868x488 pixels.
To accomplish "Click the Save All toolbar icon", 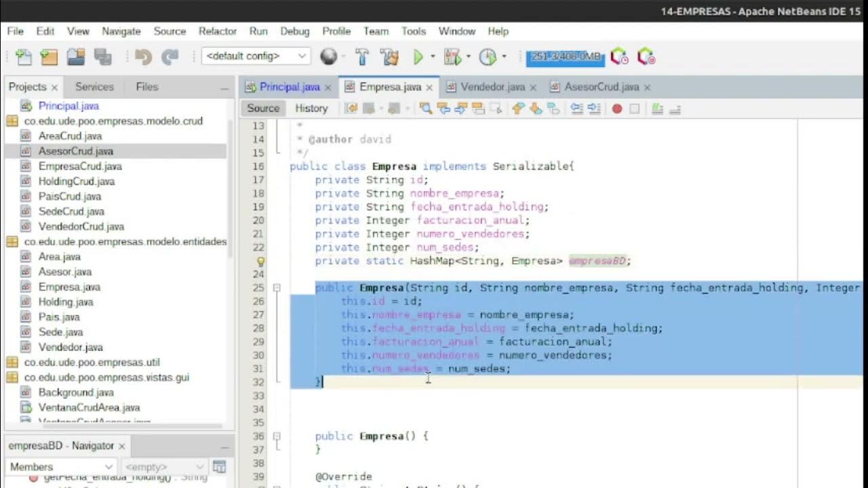I will pos(102,57).
